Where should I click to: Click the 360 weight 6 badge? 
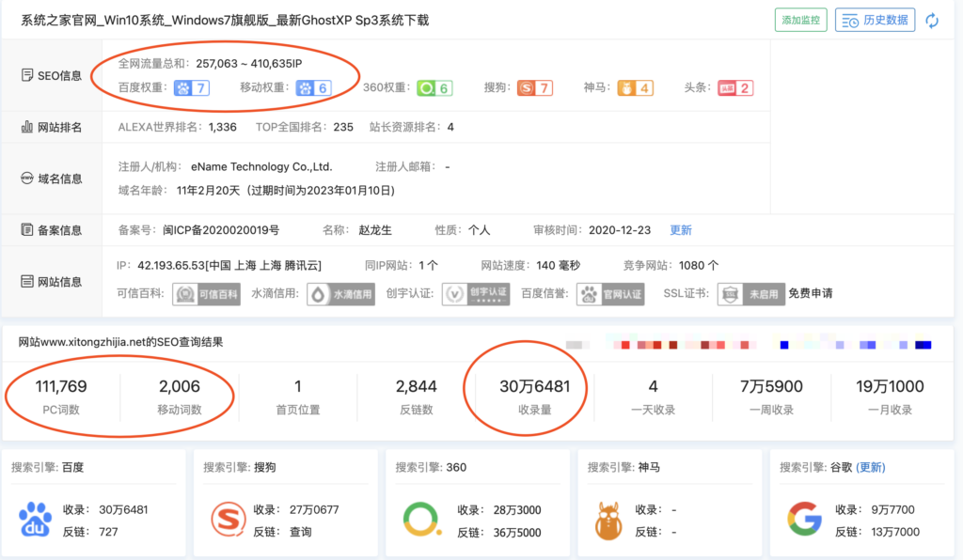click(x=434, y=87)
